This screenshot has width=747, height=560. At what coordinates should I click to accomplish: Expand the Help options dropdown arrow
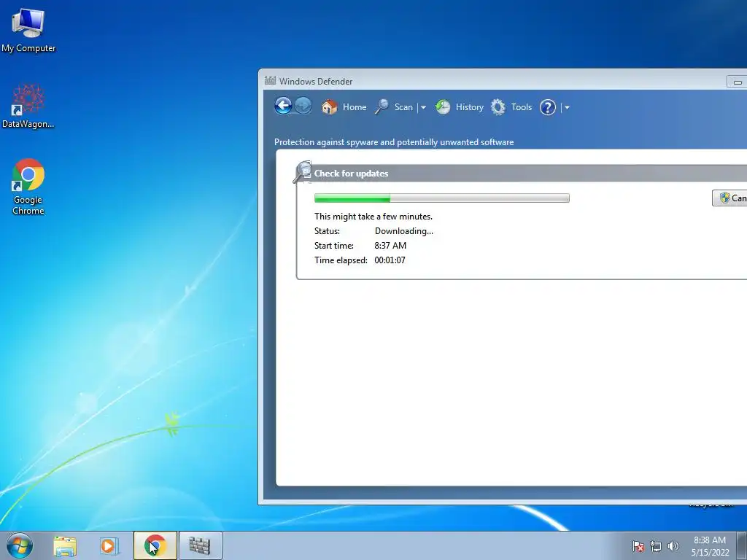567,108
